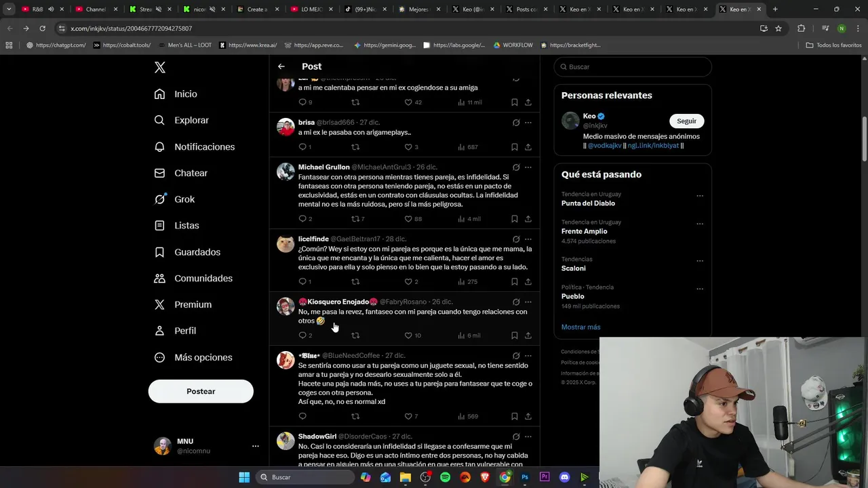
Task: Open ShadowGirl's profile avatar
Action: [285, 441]
